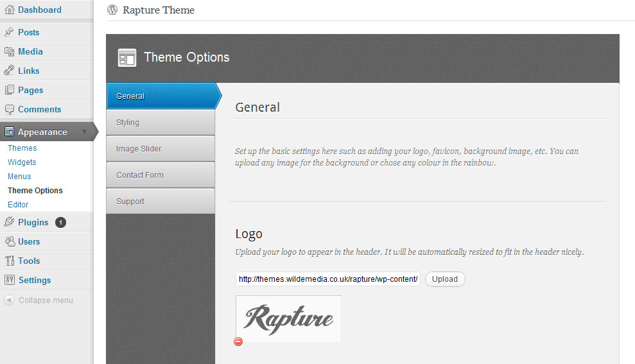This screenshot has height=364, width=635.
Task: Switch to the Image Slider tab
Action: pyautogui.click(x=161, y=148)
